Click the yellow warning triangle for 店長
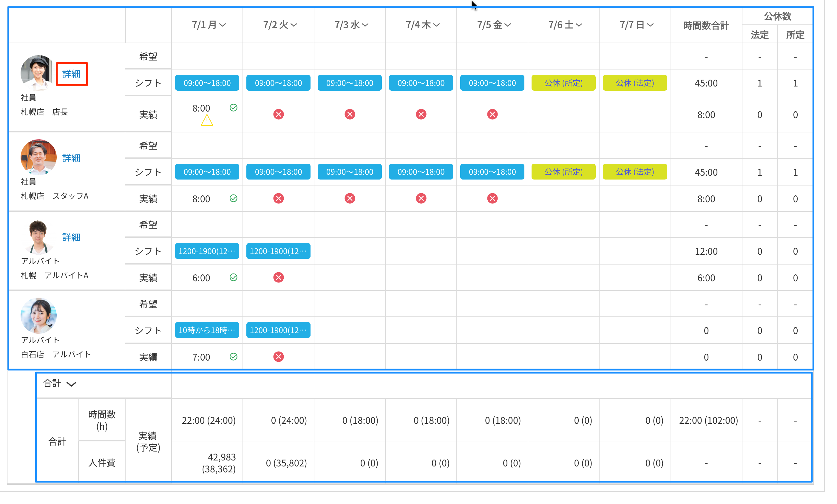Image resolution: width=837 pixels, height=504 pixels. click(206, 120)
